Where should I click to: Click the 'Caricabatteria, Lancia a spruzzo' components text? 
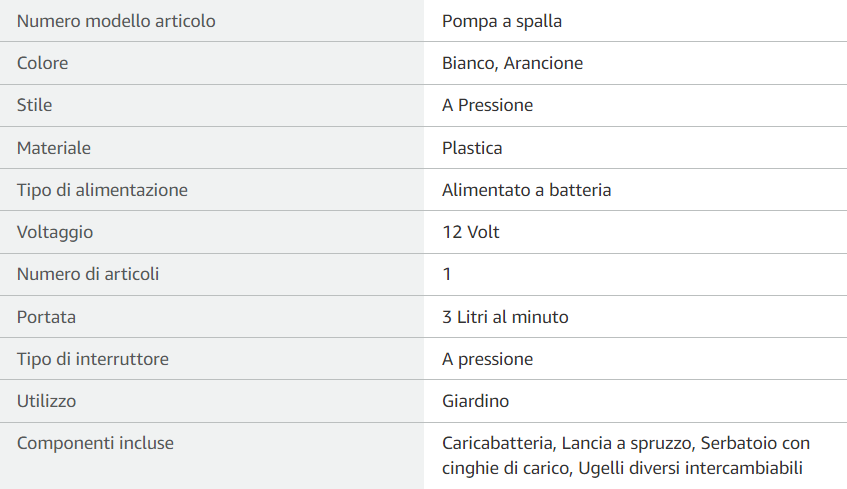coord(568,443)
